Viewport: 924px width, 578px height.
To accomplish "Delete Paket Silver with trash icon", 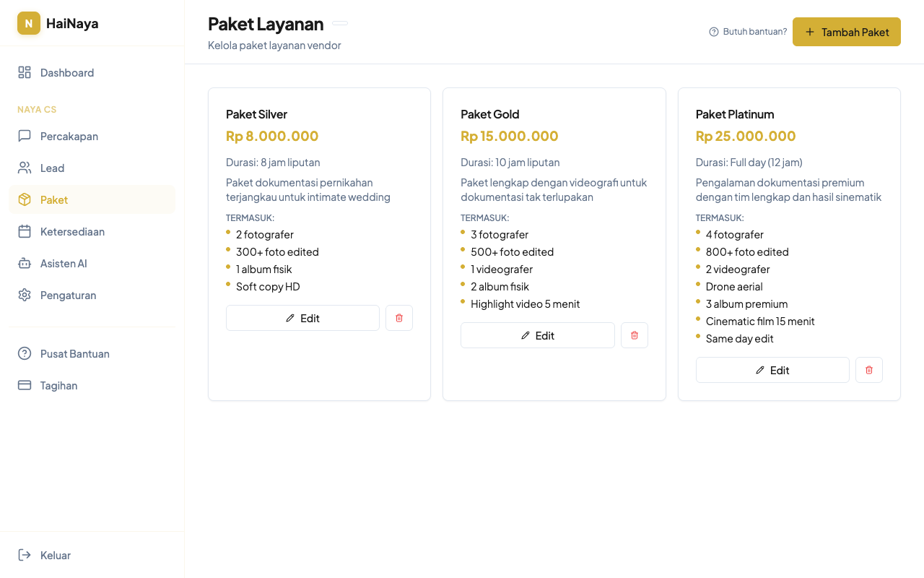I will tap(399, 318).
